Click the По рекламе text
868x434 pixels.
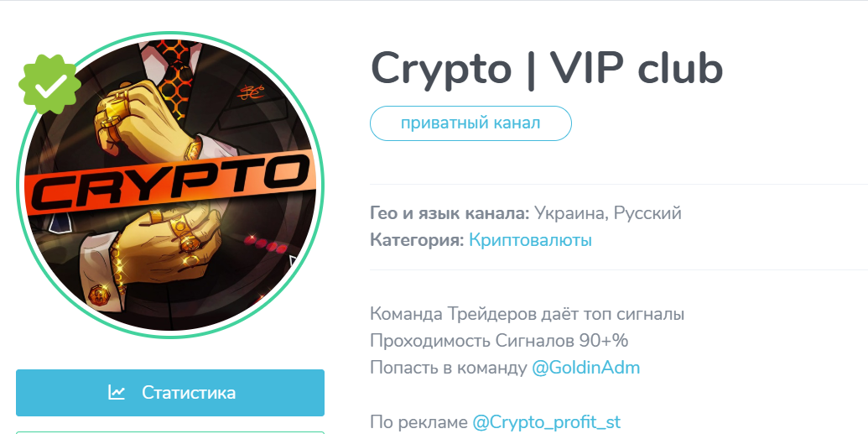[x=418, y=421]
